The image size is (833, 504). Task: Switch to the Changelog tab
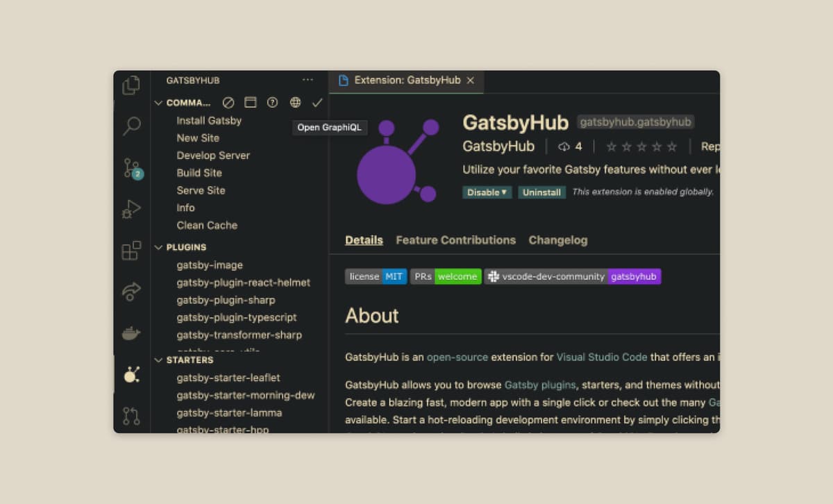click(558, 240)
